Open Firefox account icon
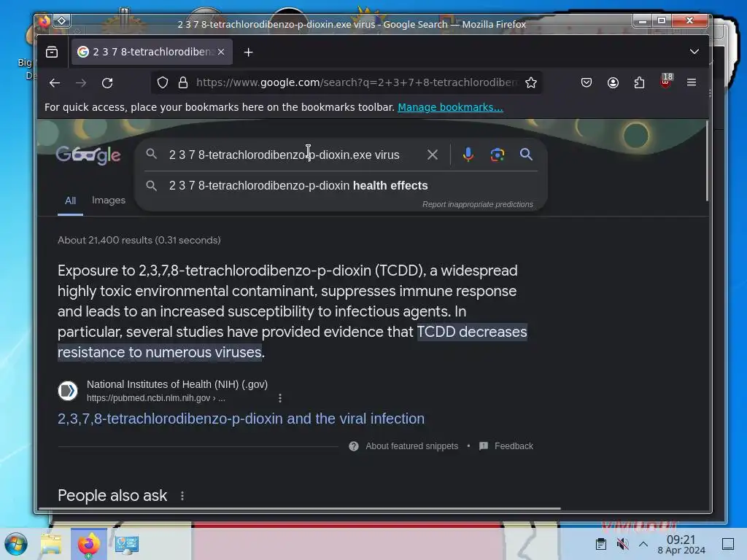747x560 pixels. pos(613,82)
